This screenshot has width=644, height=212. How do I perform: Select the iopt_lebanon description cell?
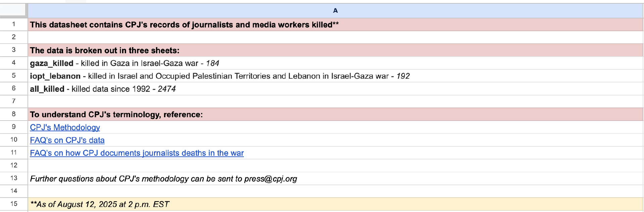(x=220, y=76)
